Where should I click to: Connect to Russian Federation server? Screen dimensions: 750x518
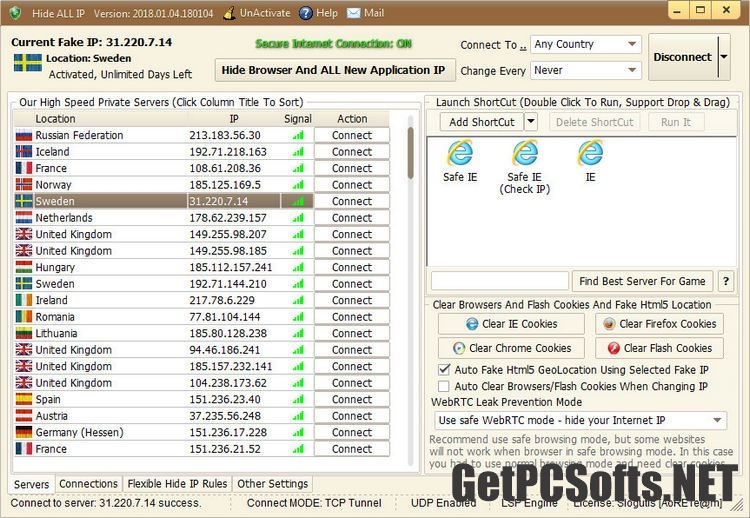point(352,135)
